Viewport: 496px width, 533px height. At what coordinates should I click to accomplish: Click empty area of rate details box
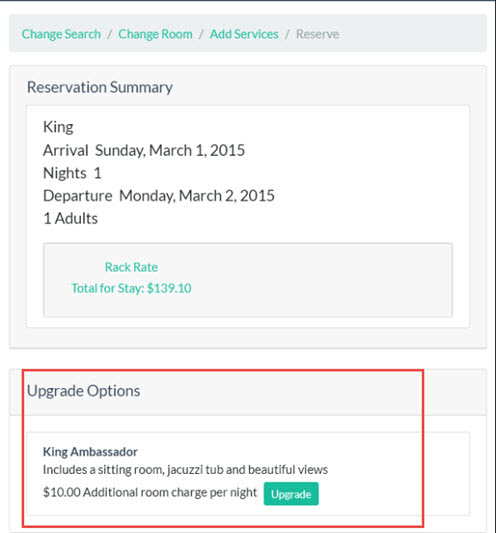[323, 280]
